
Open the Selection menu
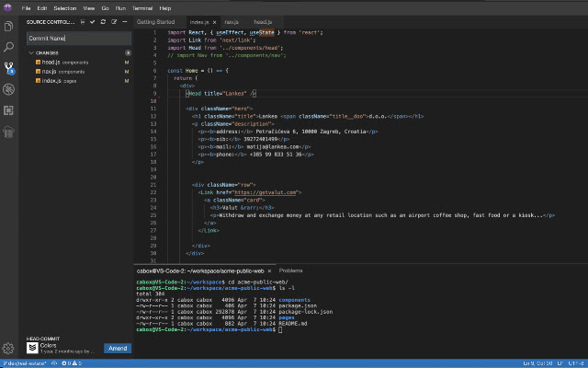click(x=65, y=8)
